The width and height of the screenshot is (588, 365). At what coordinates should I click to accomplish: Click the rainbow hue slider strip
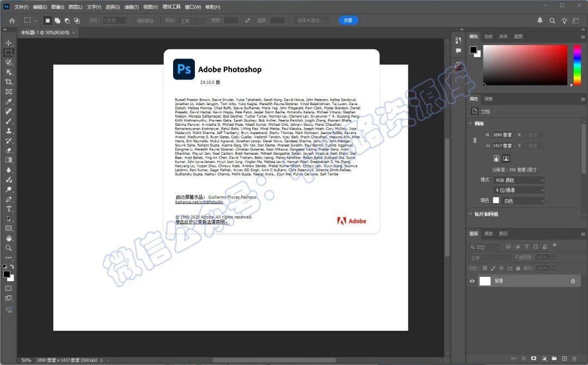coord(577,65)
